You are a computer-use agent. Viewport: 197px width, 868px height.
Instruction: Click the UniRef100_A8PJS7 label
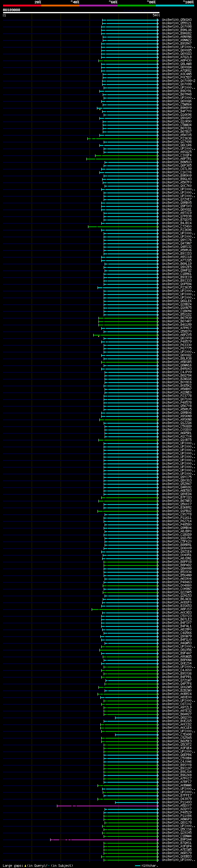coord(177,610)
